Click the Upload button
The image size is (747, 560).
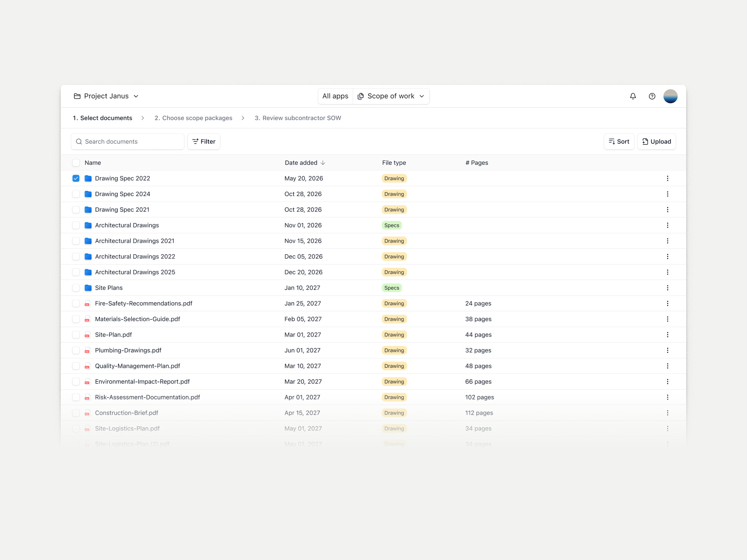point(656,141)
